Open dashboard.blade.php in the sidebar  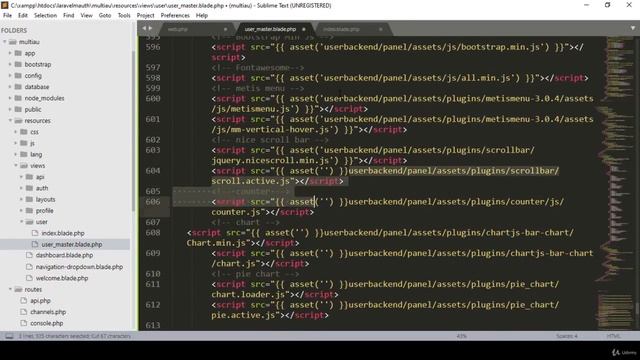tap(64, 255)
